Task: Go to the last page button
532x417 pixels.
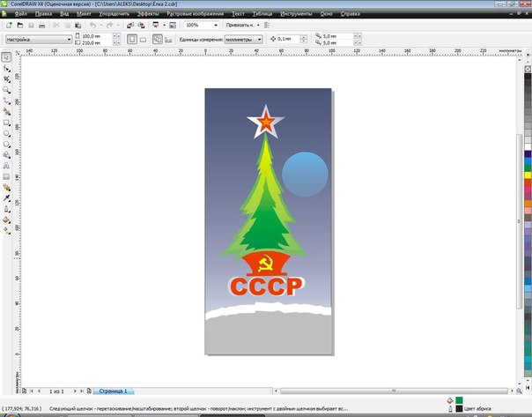Action: (x=82, y=391)
